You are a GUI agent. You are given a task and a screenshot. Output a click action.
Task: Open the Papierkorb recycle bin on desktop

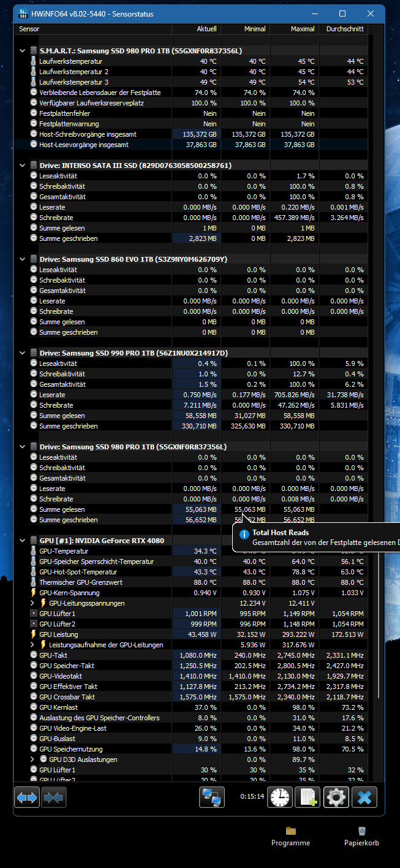point(361,836)
